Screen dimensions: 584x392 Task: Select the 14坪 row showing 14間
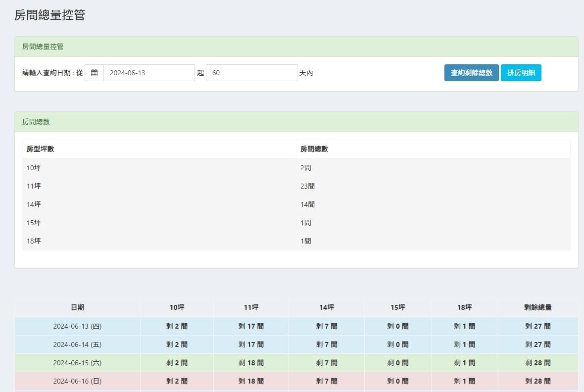[296, 204]
